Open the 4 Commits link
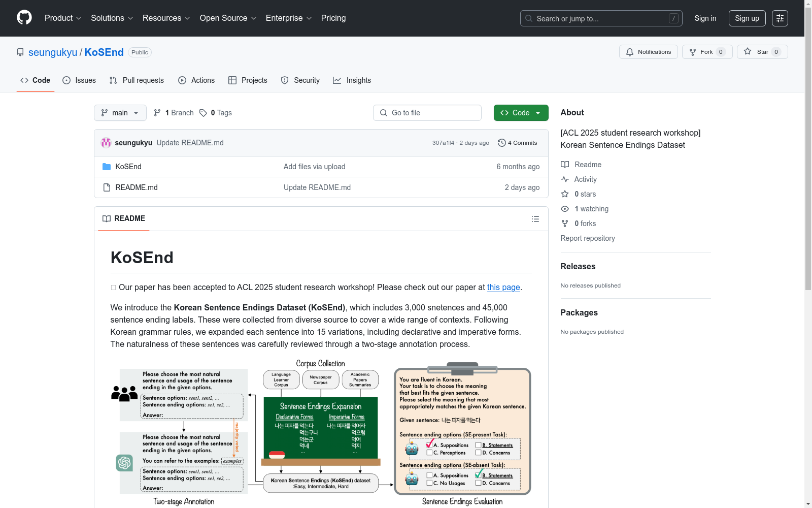 pos(518,143)
